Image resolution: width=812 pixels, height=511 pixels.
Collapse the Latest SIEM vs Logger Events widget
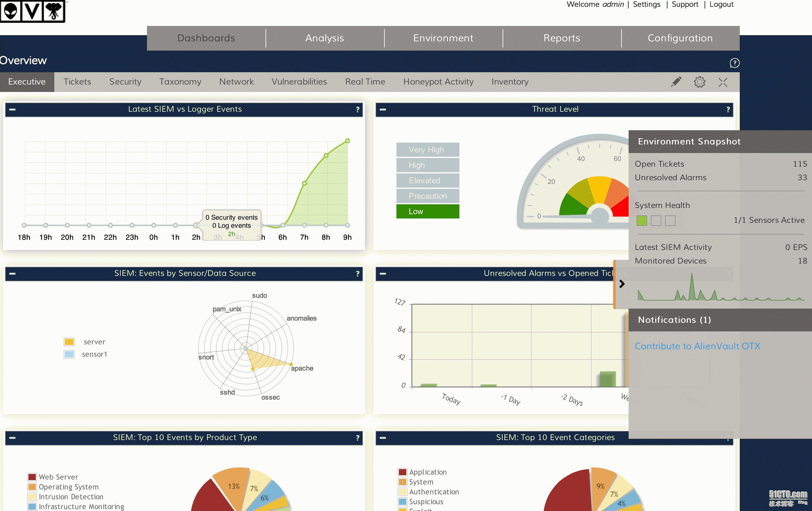pos(12,110)
